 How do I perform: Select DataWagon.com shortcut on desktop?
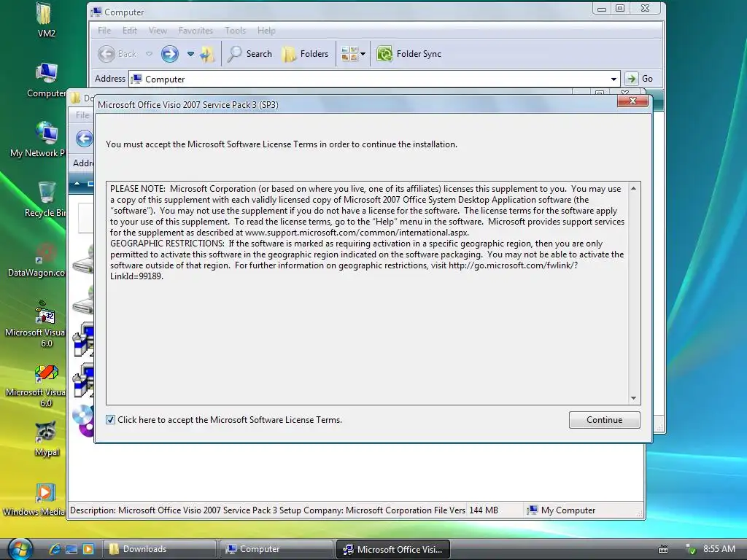tap(37, 260)
